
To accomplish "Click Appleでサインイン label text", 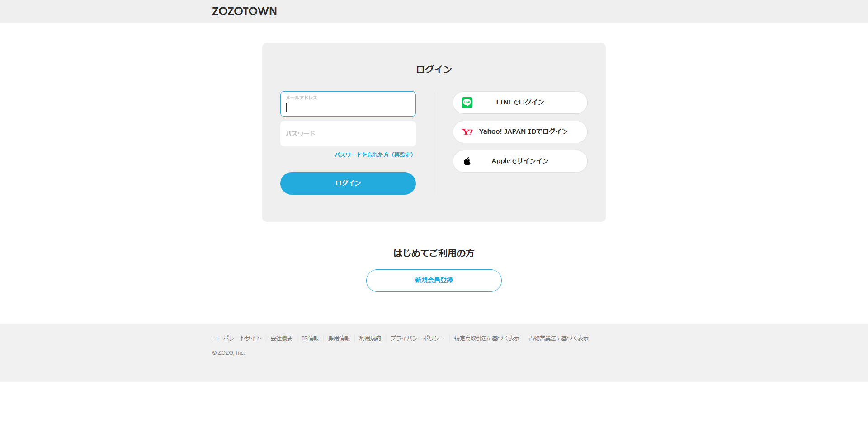I will click(520, 161).
